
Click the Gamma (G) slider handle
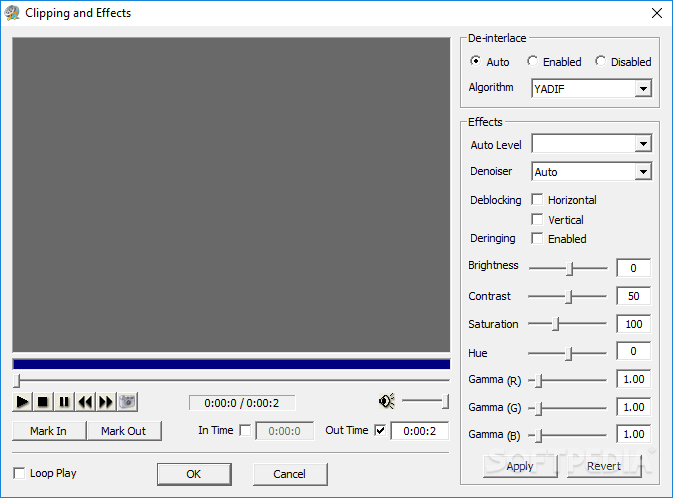(539, 409)
